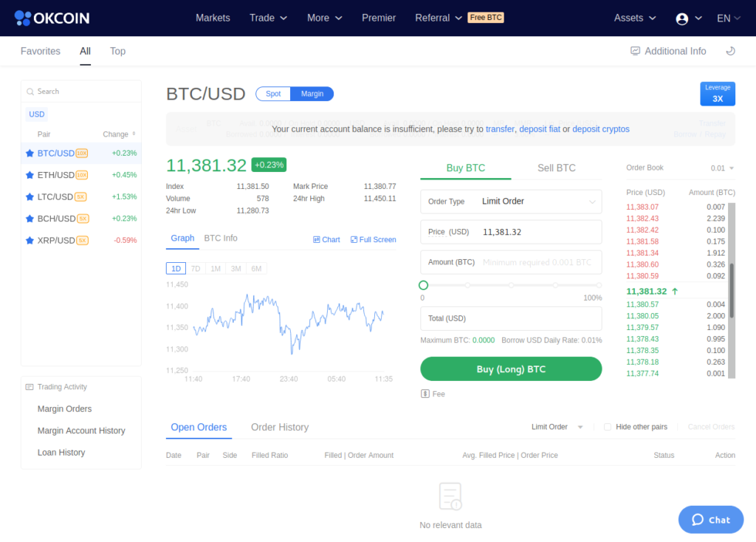Click the amount percentage slider handle
This screenshot has width=756, height=542.
pos(423,286)
